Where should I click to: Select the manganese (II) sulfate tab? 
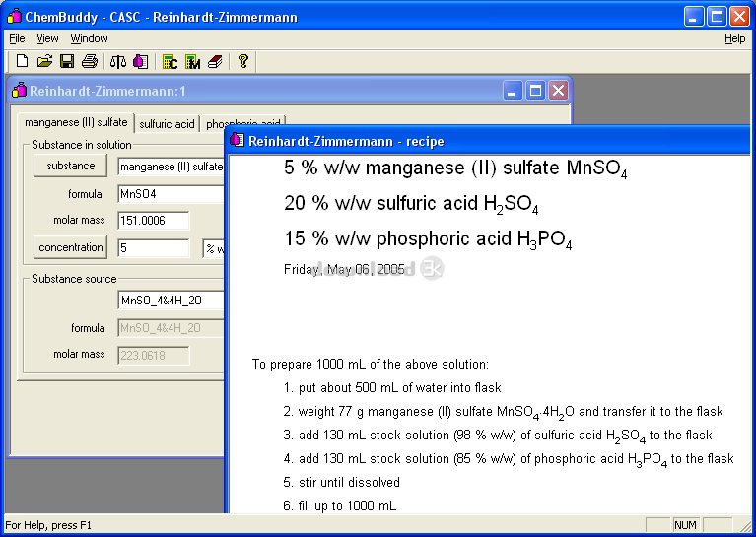76,122
